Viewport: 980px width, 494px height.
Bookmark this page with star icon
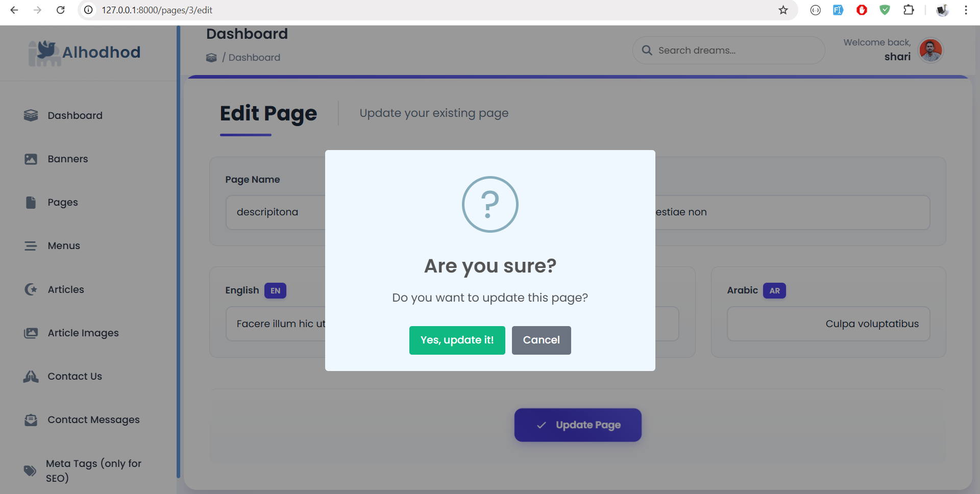(783, 10)
